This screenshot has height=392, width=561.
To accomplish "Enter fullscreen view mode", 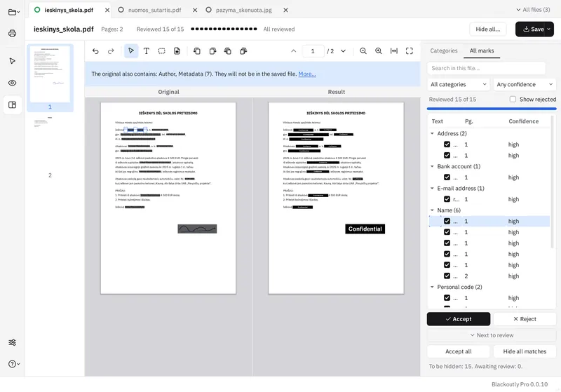I will 410,51.
